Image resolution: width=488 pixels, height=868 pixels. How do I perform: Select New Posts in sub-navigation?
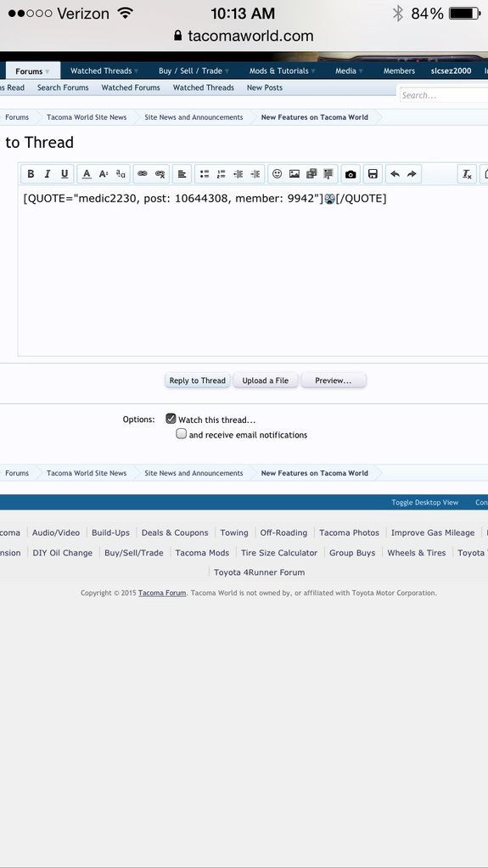(x=265, y=87)
